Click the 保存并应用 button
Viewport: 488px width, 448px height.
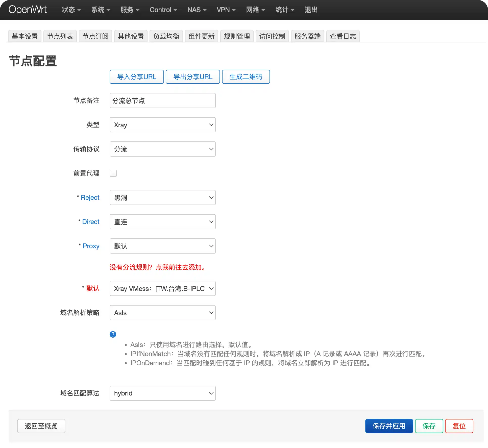click(389, 426)
